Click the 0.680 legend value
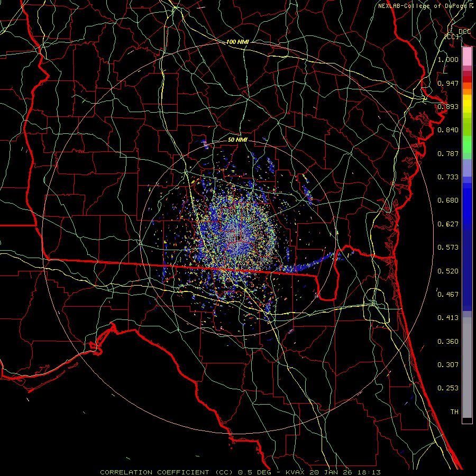 click(448, 200)
